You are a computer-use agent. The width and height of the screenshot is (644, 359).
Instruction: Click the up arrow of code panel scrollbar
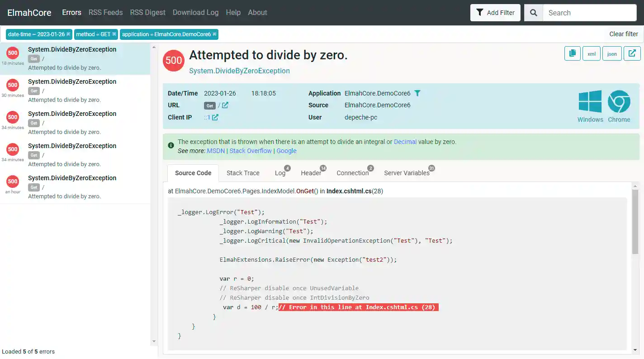(635, 186)
